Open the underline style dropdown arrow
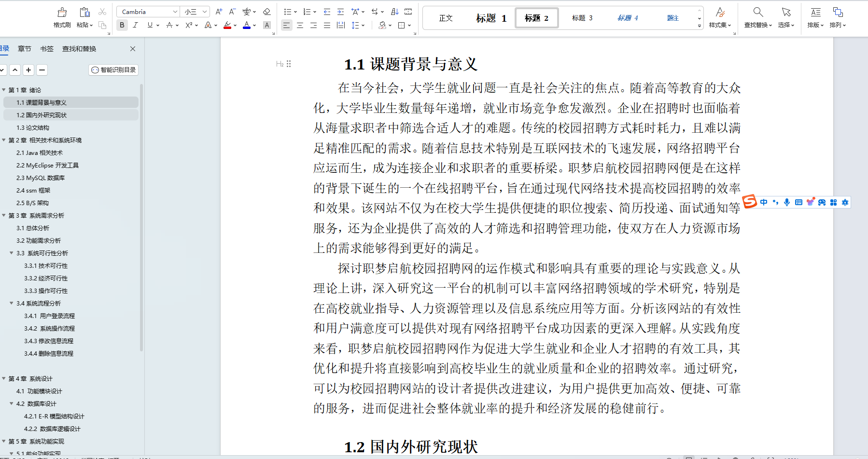The width and height of the screenshot is (868, 459). click(157, 26)
